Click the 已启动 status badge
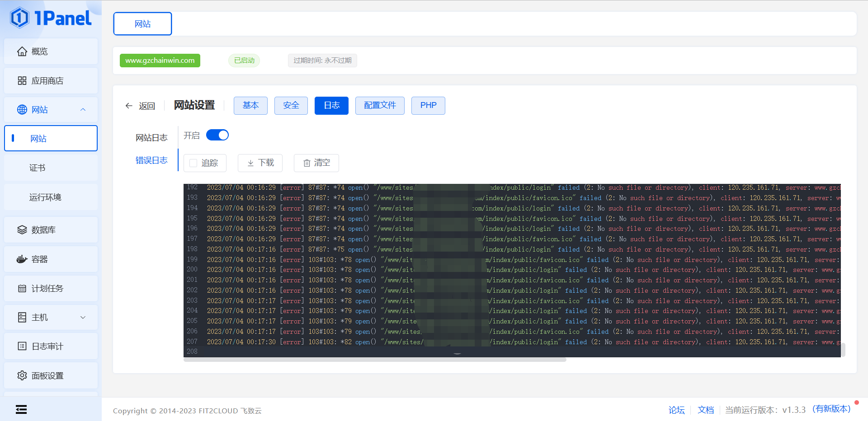The image size is (868, 421). click(244, 61)
